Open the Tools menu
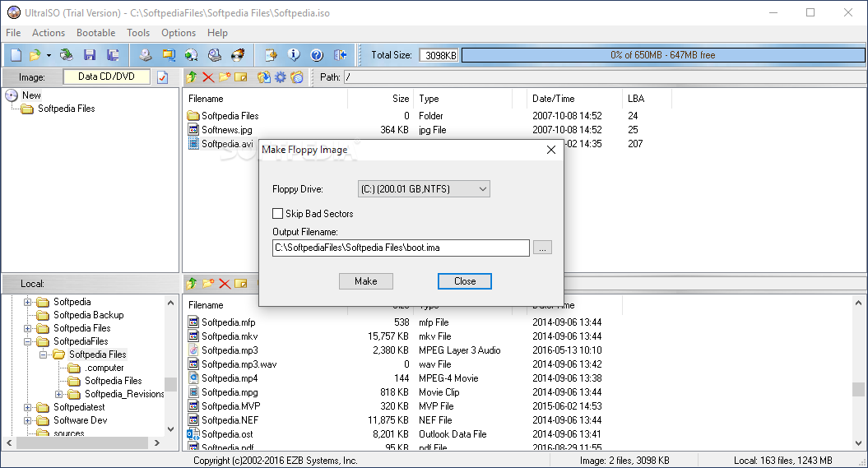The width and height of the screenshot is (868, 468). (138, 33)
